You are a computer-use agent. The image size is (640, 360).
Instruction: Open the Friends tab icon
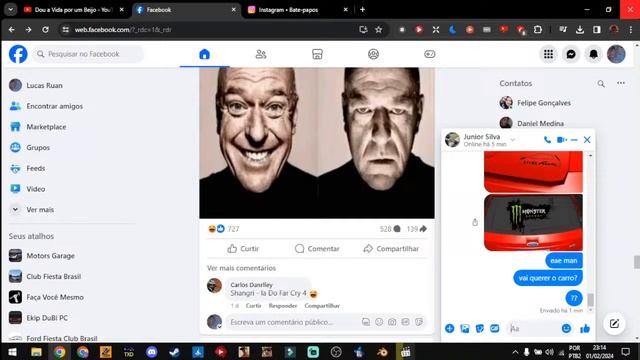[x=261, y=54]
